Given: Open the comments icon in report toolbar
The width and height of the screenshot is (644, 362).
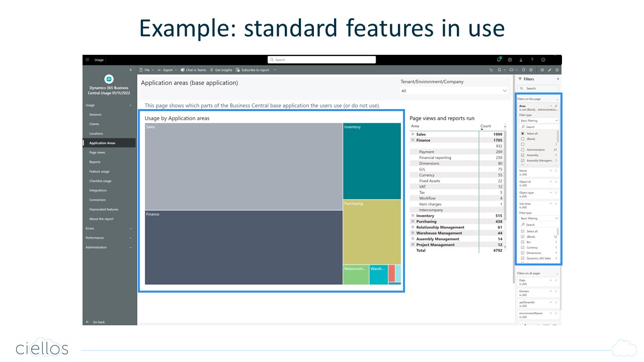Looking at the screenshot, I should 531,70.
